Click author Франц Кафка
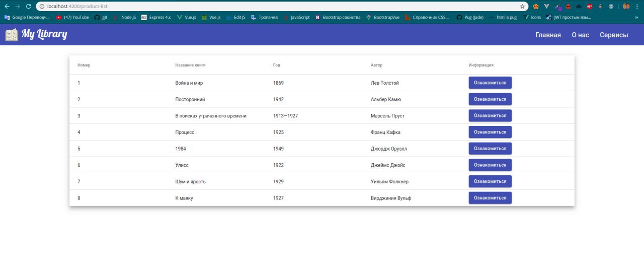This screenshot has width=644, height=270. (385, 132)
